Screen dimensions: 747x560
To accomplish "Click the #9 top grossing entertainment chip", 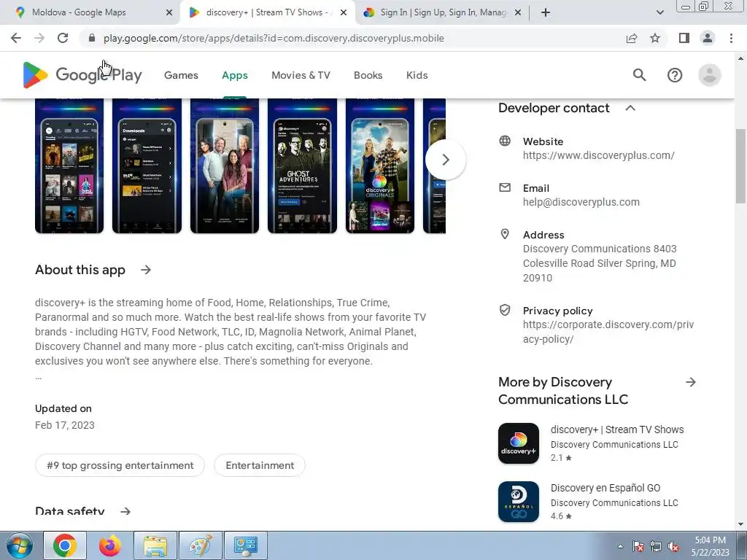I will tap(120, 465).
